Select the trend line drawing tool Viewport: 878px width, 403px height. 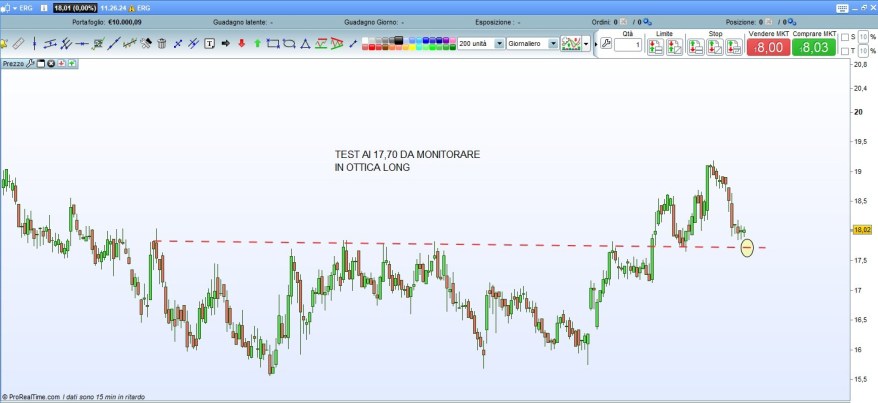(114, 44)
